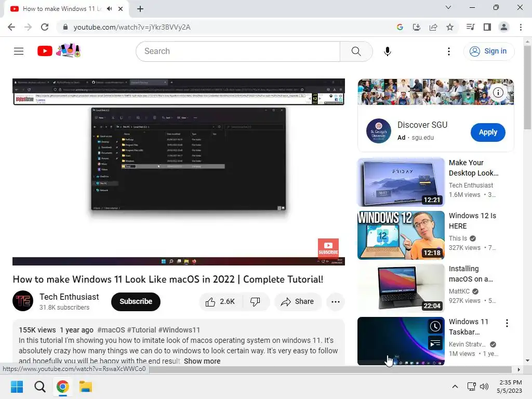Open options menu for Windows 11 Taskbar video
Image resolution: width=532 pixels, height=399 pixels.
point(507,323)
